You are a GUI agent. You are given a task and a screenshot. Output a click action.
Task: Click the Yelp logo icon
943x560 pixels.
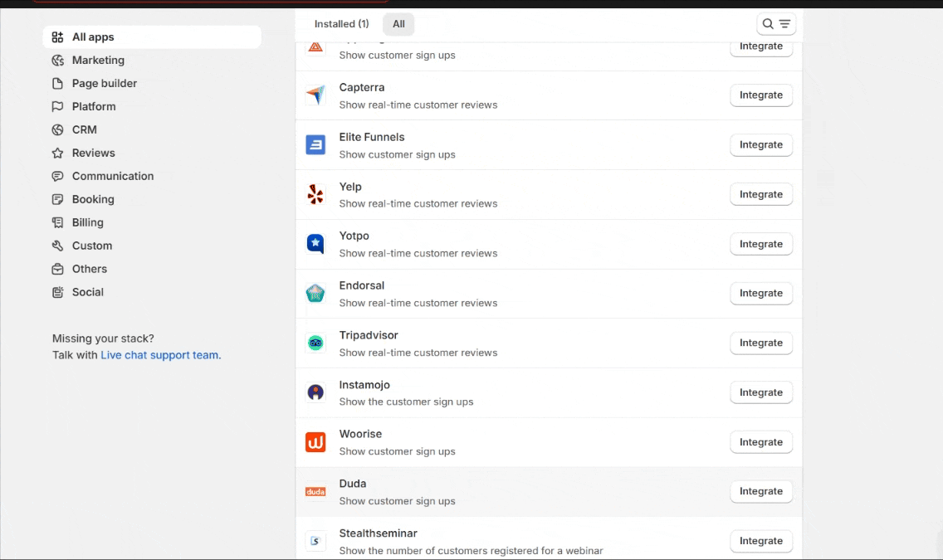click(x=315, y=195)
